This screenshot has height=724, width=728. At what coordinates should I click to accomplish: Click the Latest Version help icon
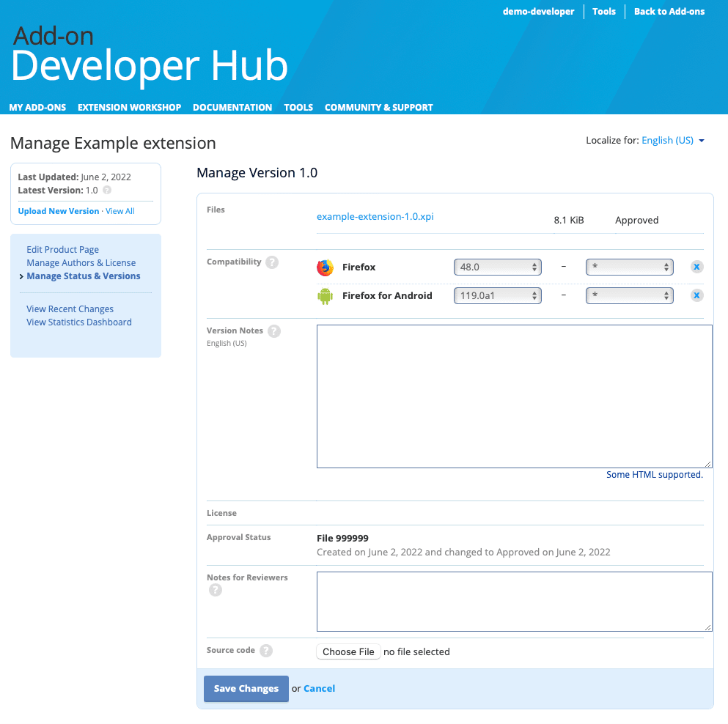pos(107,189)
